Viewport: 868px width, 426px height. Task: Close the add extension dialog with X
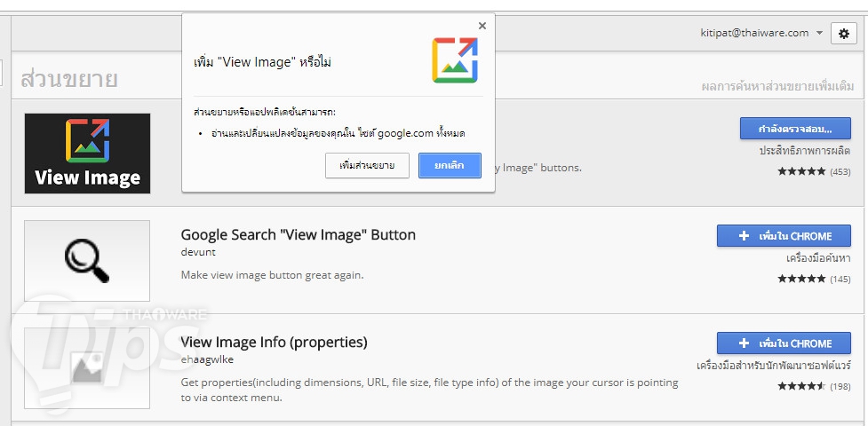tap(482, 26)
